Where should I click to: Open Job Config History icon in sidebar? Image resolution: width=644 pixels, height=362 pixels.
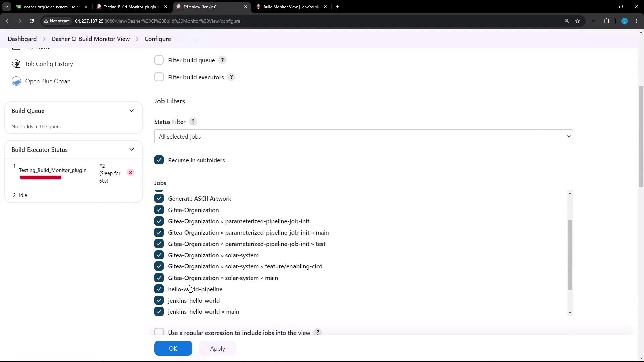pos(16,64)
